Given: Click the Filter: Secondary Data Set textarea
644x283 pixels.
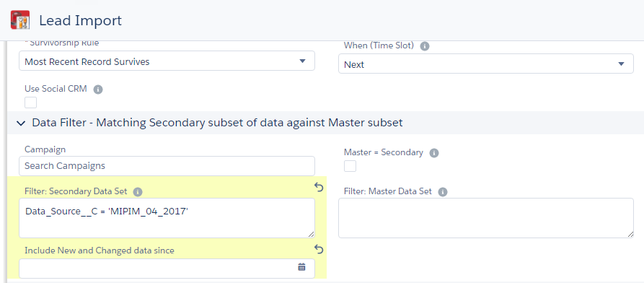Looking at the screenshot, I should pyautogui.click(x=167, y=218).
